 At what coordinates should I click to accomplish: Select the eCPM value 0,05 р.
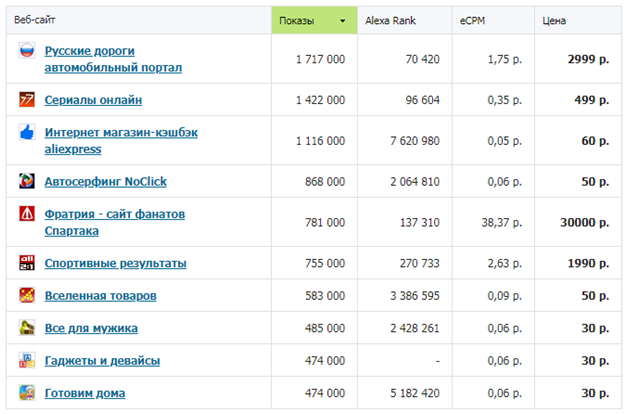tap(505, 141)
